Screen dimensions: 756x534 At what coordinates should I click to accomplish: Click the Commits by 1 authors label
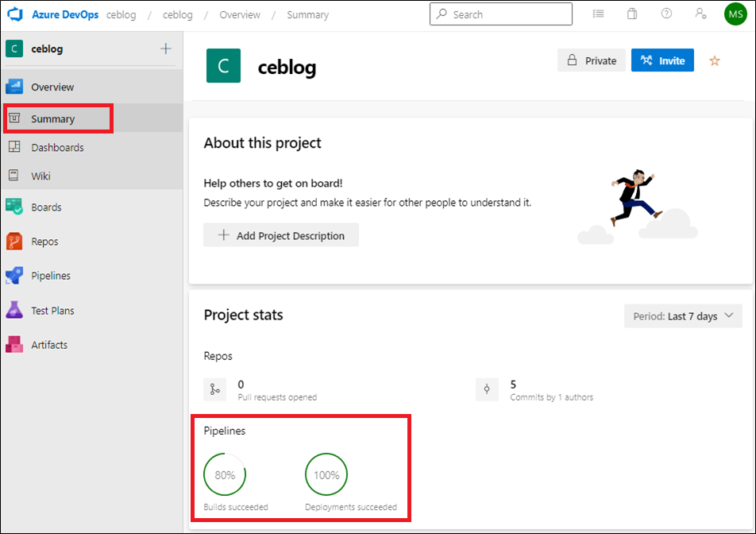pyautogui.click(x=552, y=397)
